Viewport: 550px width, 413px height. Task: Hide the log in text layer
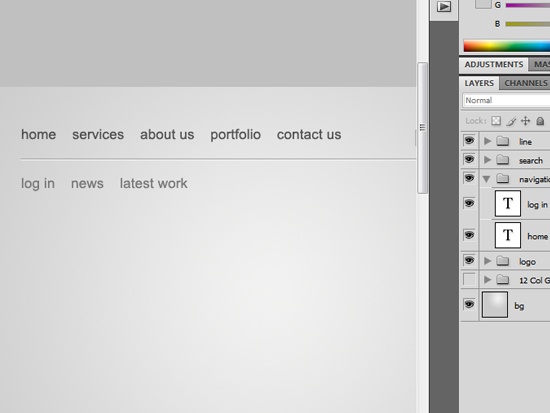point(469,203)
